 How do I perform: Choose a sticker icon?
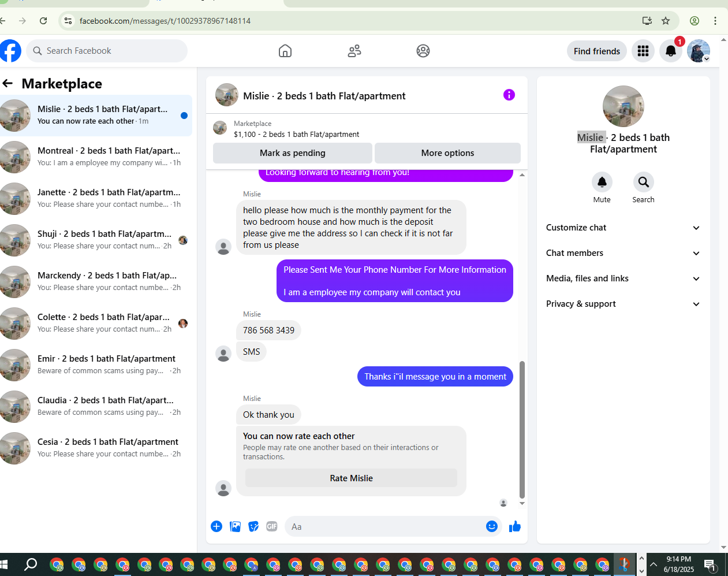pos(253,526)
